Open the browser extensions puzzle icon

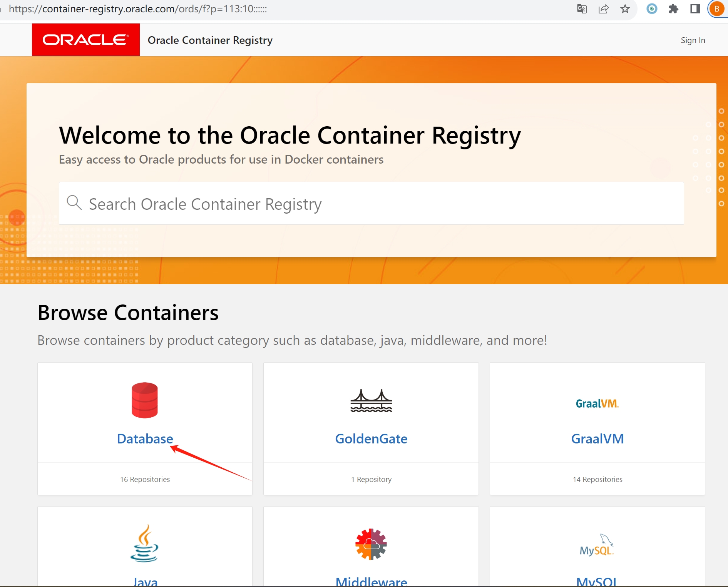[x=674, y=9]
